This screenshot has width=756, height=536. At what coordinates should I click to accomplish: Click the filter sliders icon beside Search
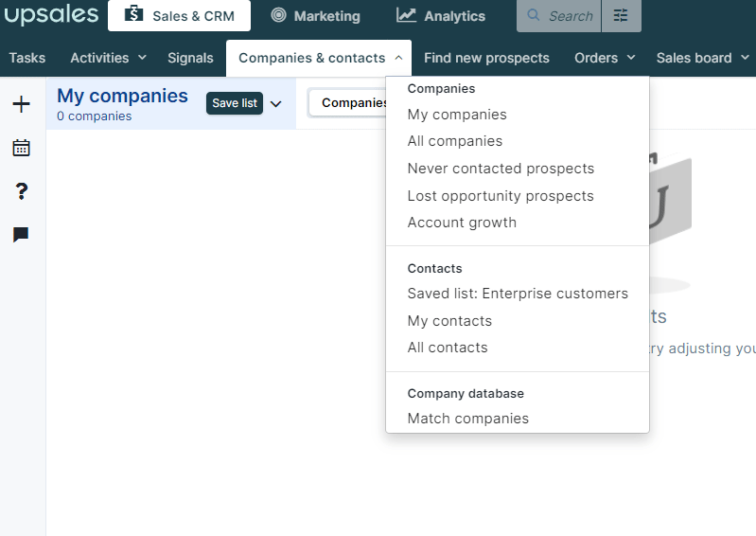point(621,16)
